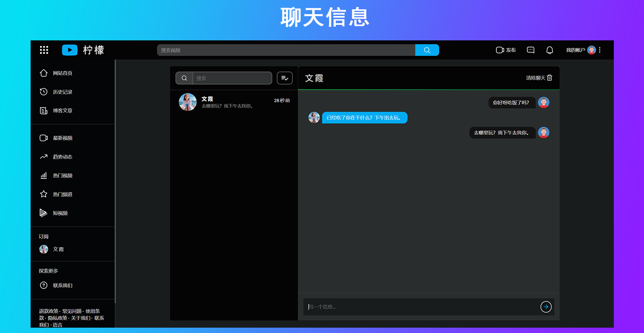The height and width of the screenshot is (333, 644).
Task: Click the house icon beside 网站首页
Action: (43, 73)
